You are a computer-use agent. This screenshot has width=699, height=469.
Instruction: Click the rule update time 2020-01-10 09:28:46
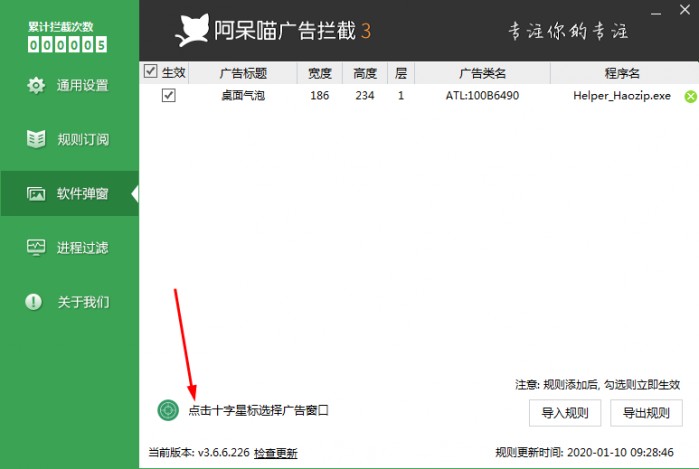pyautogui.click(x=620, y=453)
